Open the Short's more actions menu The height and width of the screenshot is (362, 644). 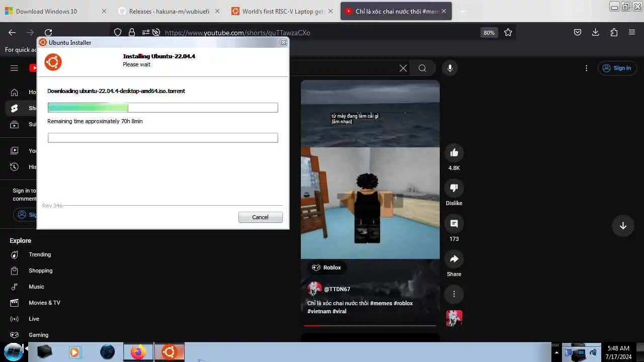click(x=454, y=294)
